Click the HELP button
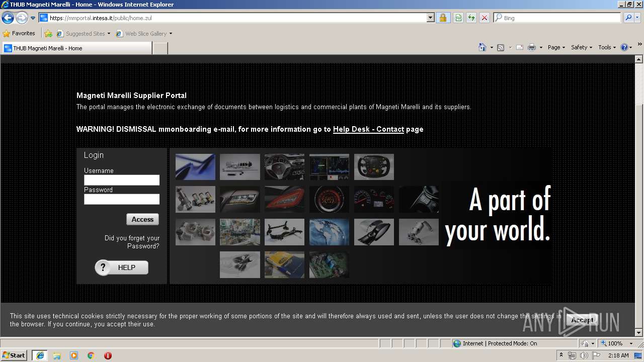Viewport: 644px width, 362px height. (x=122, y=267)
